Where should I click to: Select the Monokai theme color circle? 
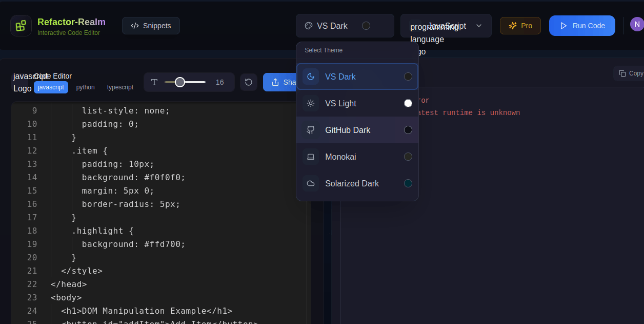408,157
